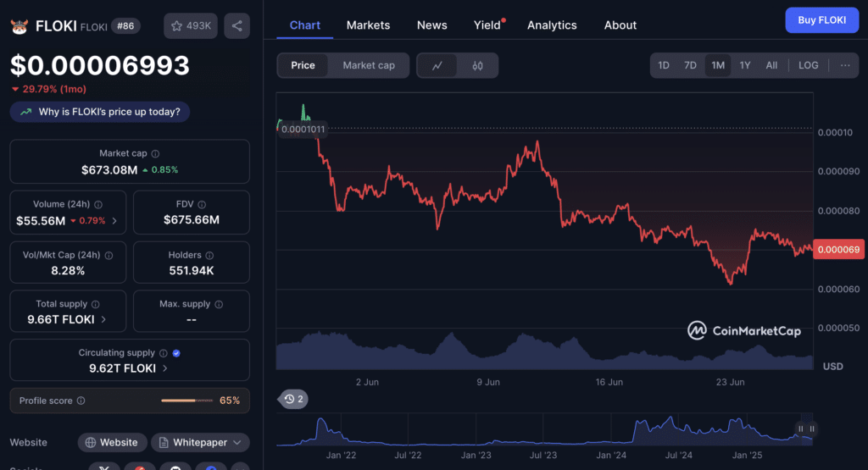Click the #86 rank badge

[x=125, y=26]
